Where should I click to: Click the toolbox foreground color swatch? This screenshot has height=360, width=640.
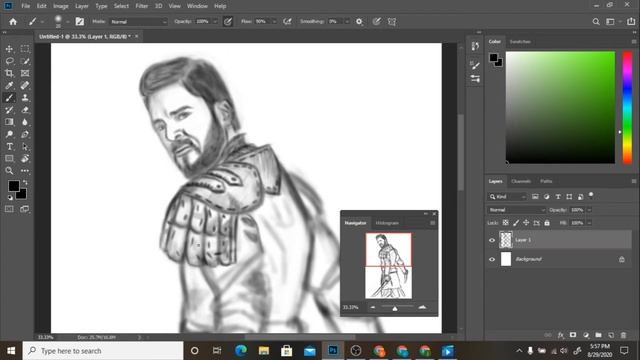pos(13,186)
